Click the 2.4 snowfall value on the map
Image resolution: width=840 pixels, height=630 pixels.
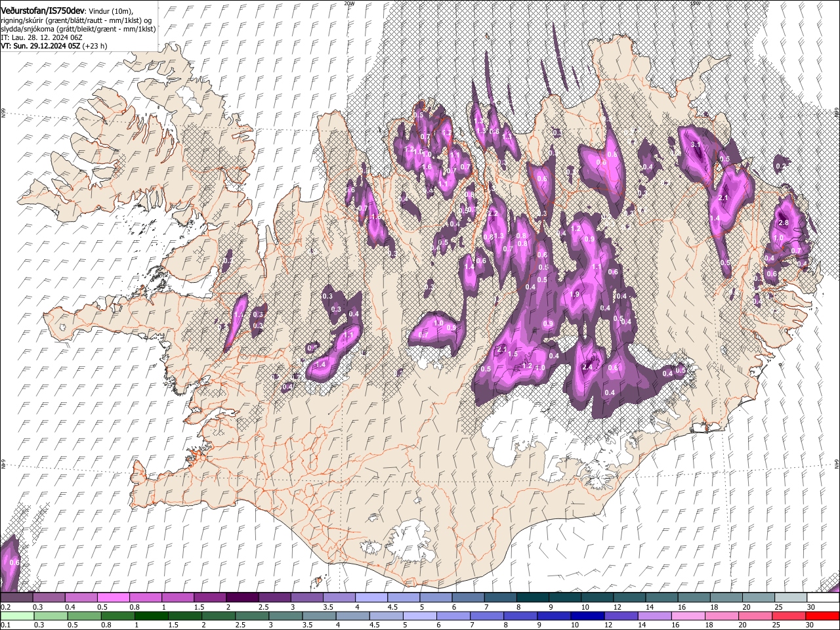[587, 367]
